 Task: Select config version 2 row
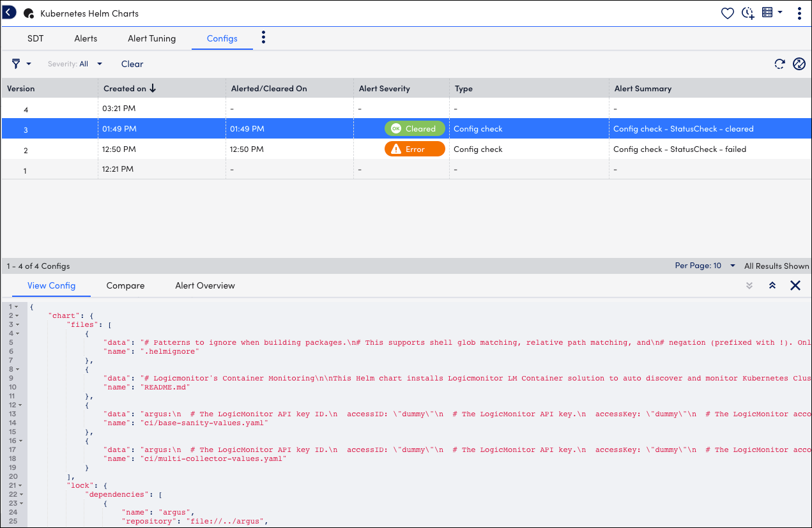406,149
